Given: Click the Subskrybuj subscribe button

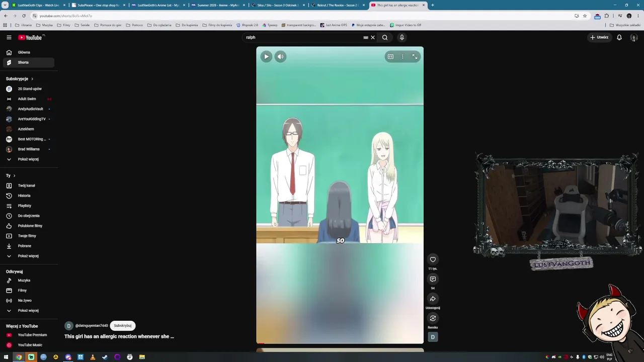Looking at the screenshot, I should pos(123,325).
